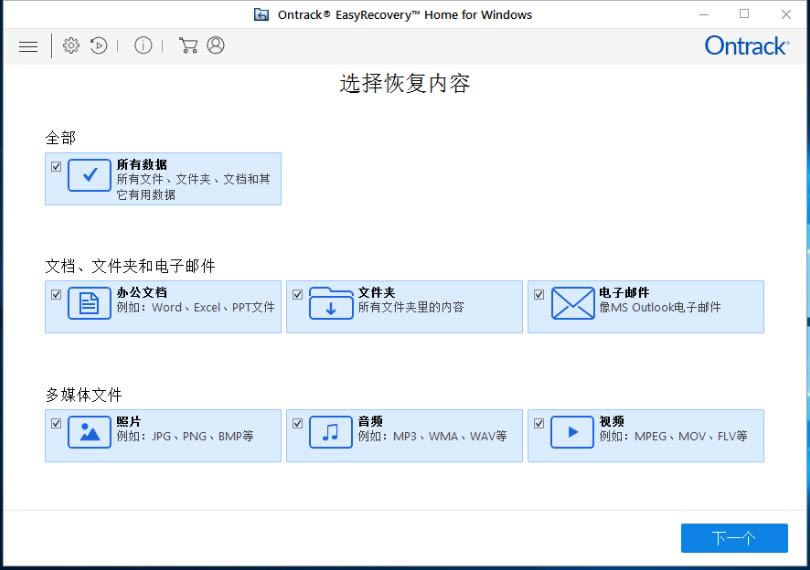This screenshot has width=810, height=570.
Task: Toggle the 视频 checkbox
Action: click(x=539, y=423)
